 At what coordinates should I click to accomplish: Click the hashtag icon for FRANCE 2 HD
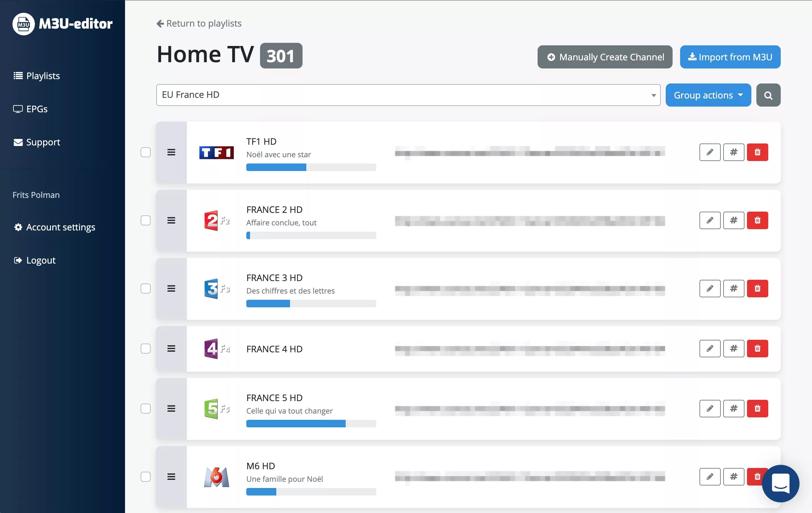[734, 220]
